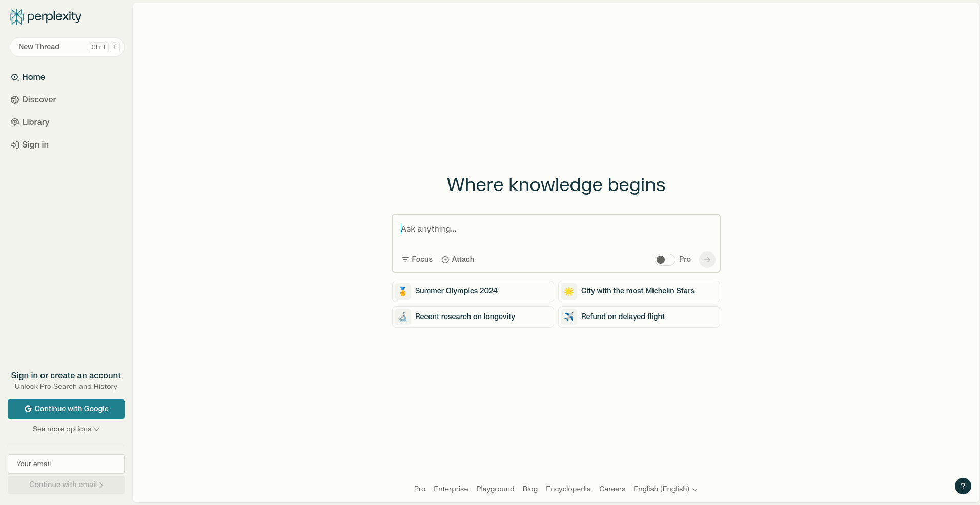Click the Your email input field

[66, 464]
